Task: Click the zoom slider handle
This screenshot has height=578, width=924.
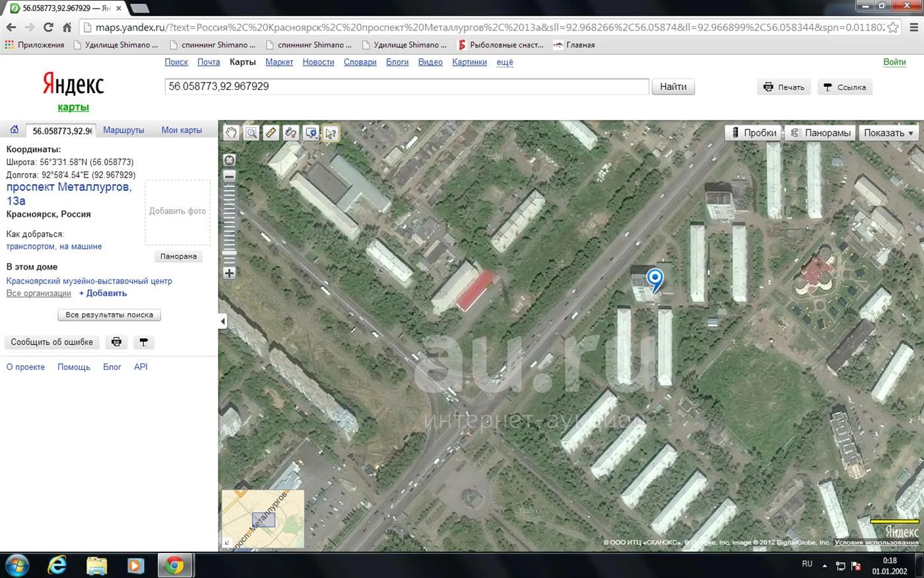Action: click(x=229, y=253)
